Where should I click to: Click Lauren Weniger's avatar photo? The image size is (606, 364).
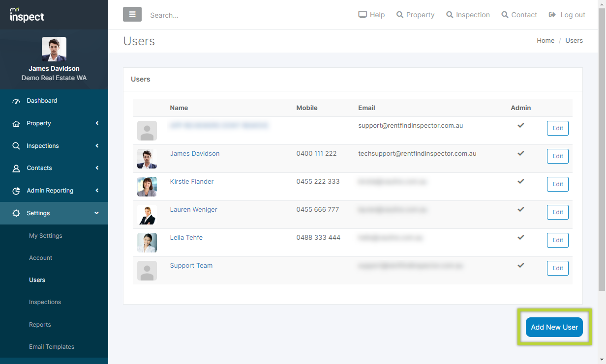pos(147,215)
